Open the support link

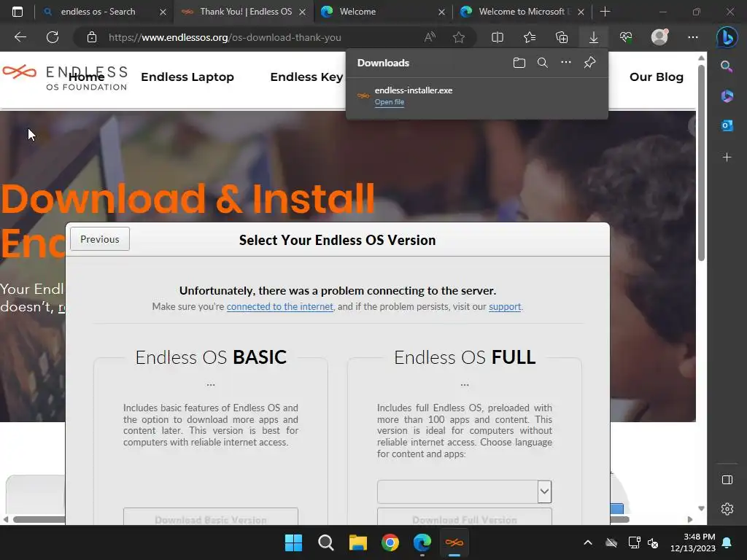click(x=505, y=307)
